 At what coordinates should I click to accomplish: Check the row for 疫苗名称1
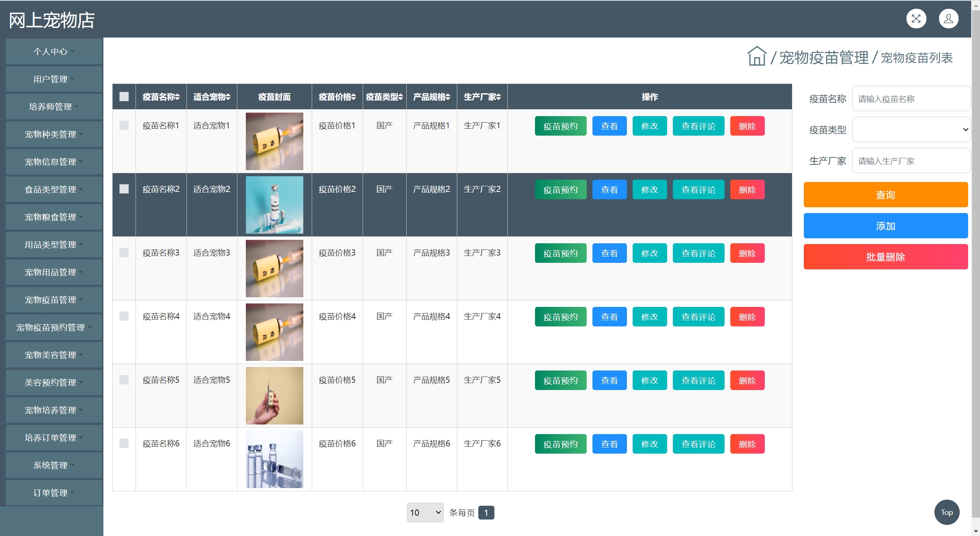(124, 125)
